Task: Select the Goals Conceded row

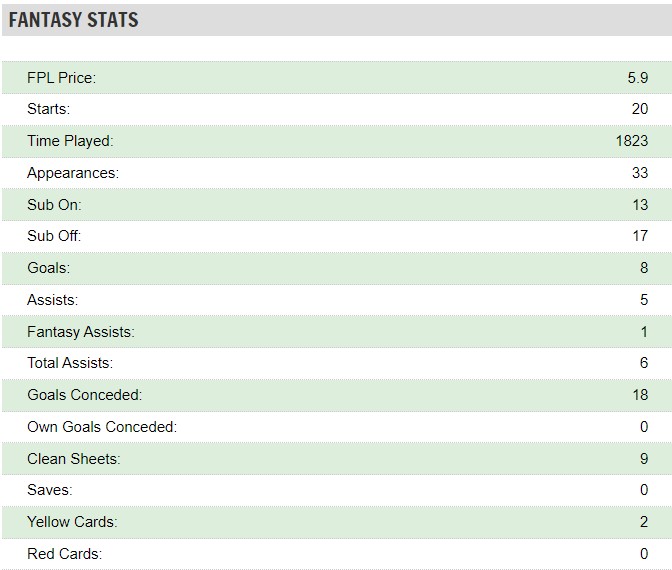Action: point(337,395)
